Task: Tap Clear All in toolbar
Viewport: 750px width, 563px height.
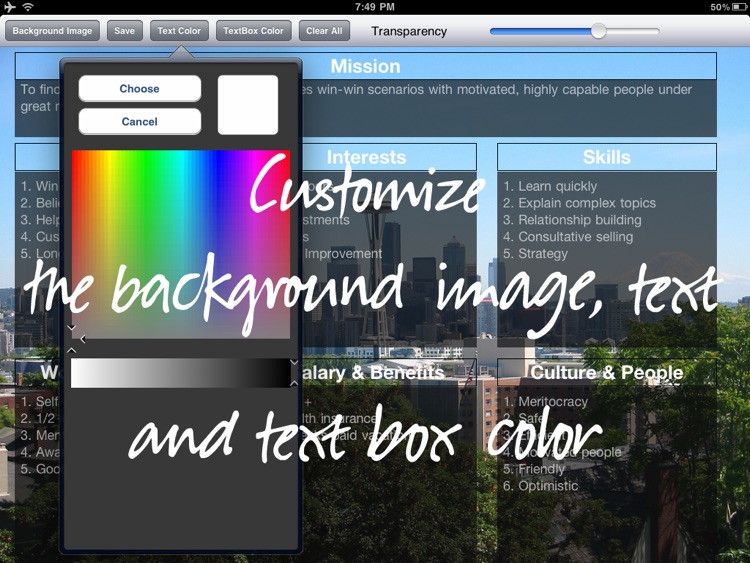Action: pos(324,31)
